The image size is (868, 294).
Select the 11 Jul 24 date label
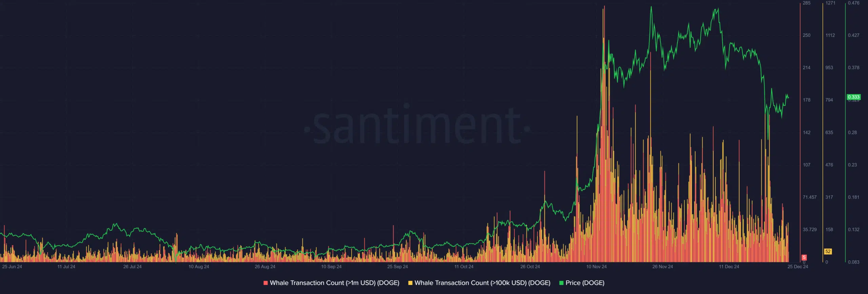tap(66, 267)
